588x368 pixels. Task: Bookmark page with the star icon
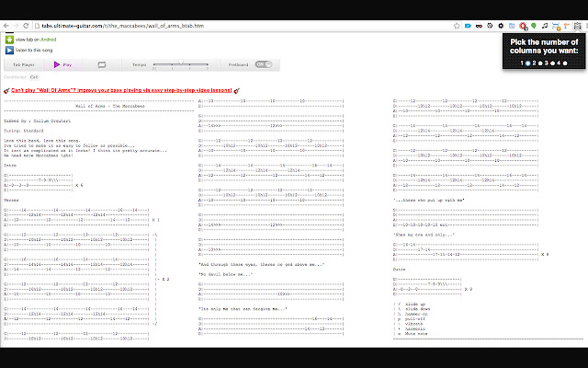point(457,26)
